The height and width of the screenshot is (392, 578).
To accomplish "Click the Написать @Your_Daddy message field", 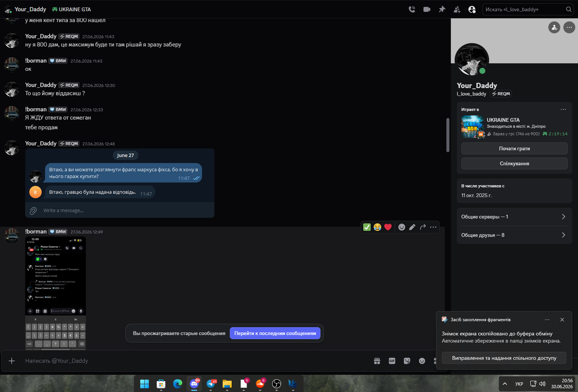I will (194, 361).
